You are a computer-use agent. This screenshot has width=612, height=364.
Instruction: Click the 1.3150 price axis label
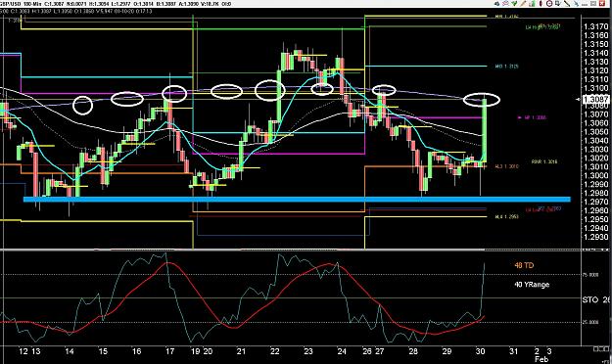[595, 44]
